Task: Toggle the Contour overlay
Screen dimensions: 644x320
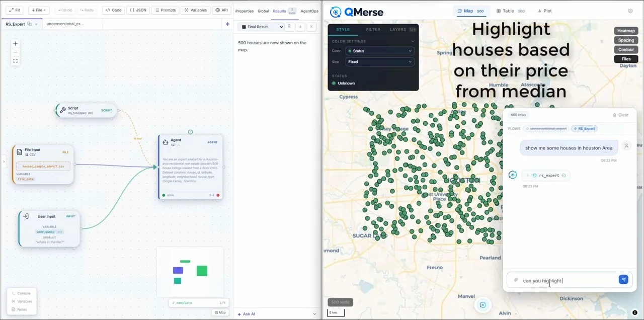Action: (x=626, y=49)
